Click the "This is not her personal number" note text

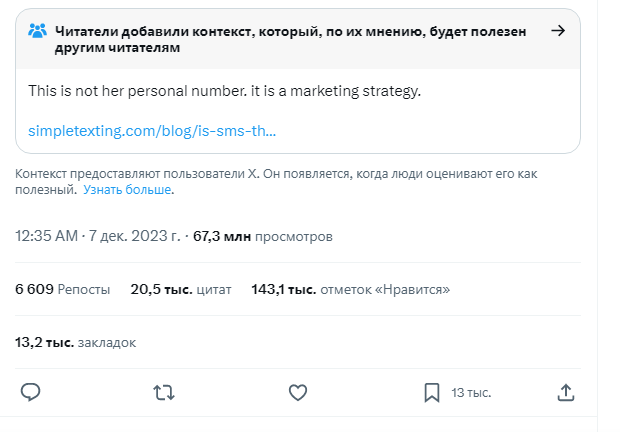click(225, 92)
